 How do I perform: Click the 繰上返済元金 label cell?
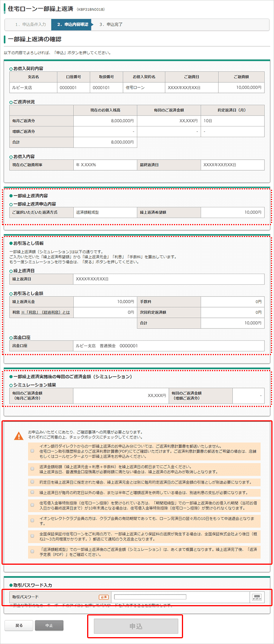41,301
